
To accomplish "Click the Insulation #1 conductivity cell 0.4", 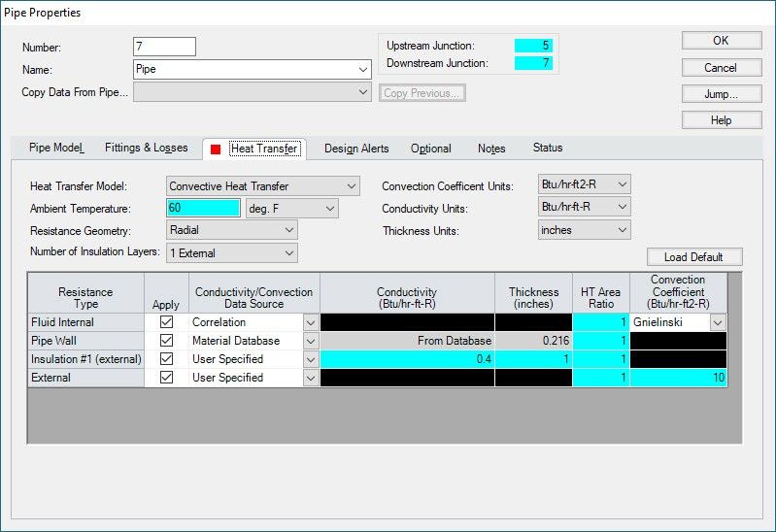I will click(x=407, y=359).
